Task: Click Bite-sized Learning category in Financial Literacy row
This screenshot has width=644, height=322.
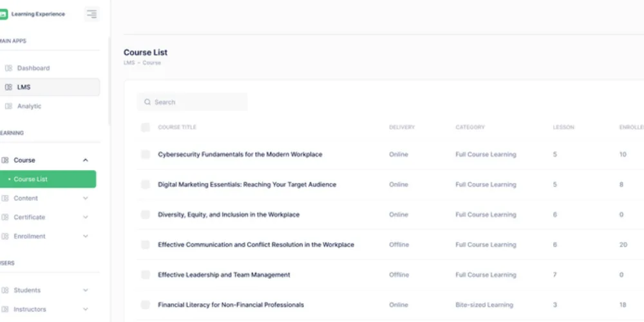Action: pos(484,305)
